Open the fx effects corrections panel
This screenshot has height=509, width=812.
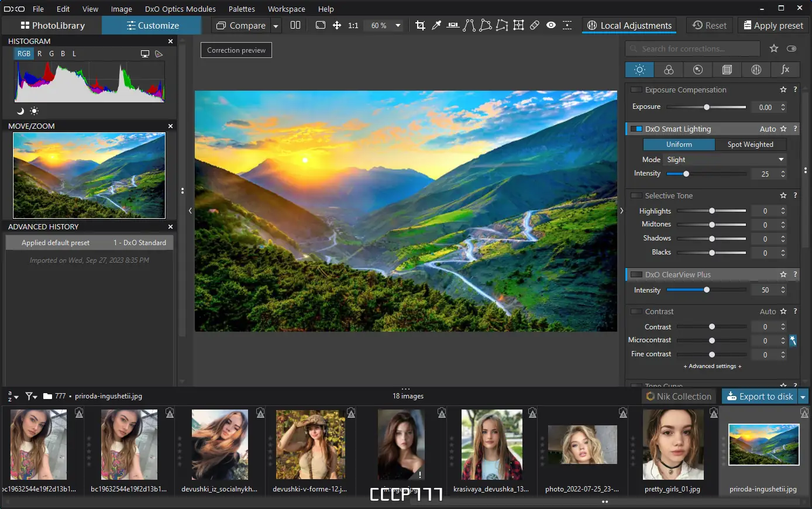[x=785, y=70]
